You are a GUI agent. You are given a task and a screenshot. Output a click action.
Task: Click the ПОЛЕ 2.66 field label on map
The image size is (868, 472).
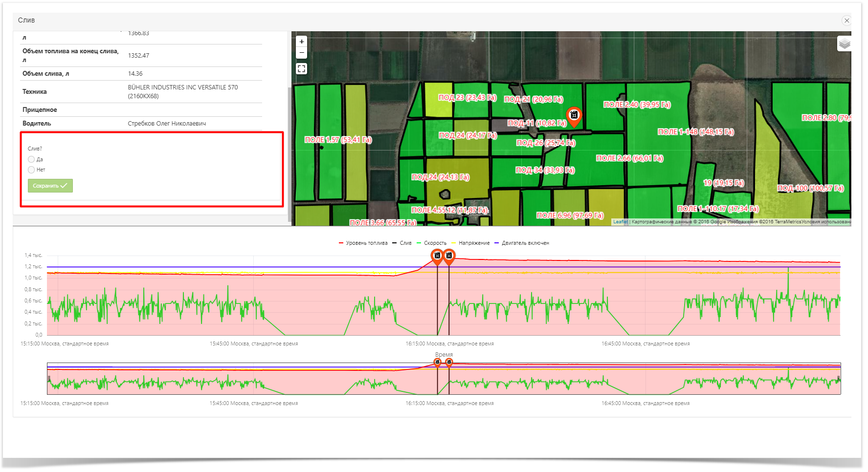(x=629, y=158)
